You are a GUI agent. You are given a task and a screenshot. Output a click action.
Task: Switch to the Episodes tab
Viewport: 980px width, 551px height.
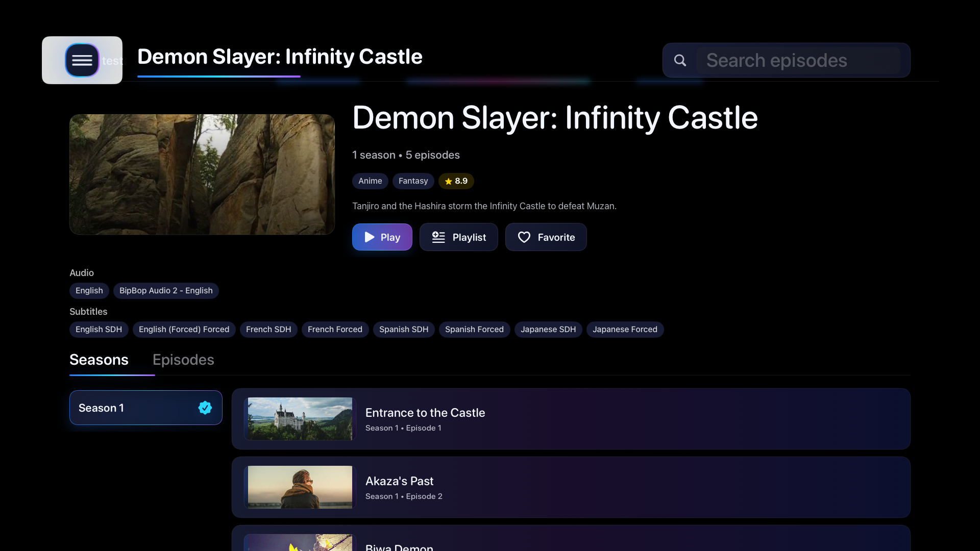183,360
